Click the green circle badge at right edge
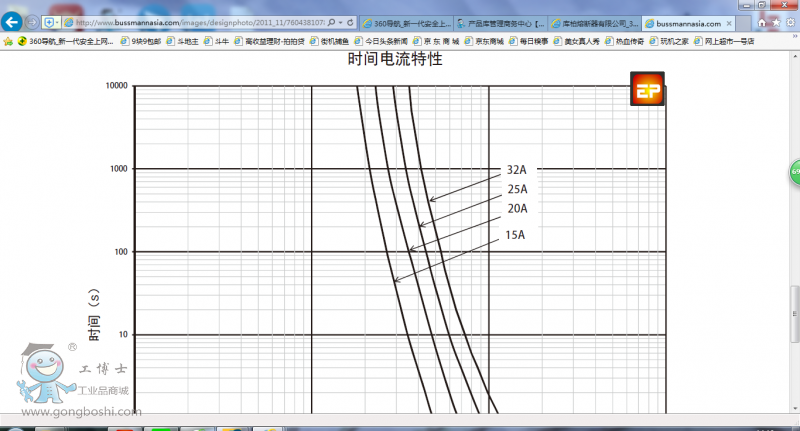The height and width of the screenshot is (431, 800). (x=795, y=172)
